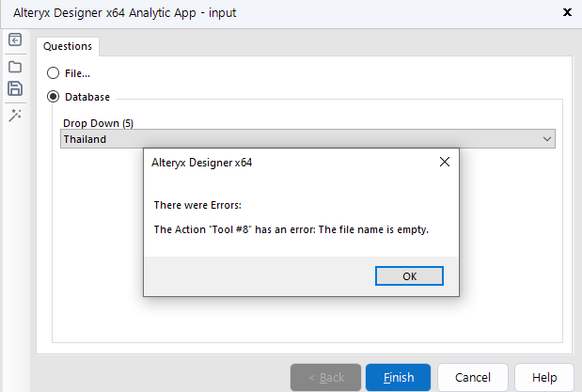Click the "file name is empty" error message
Viewport: 582px width, 392px height.
pyautogui.click(x=291, y=228)
